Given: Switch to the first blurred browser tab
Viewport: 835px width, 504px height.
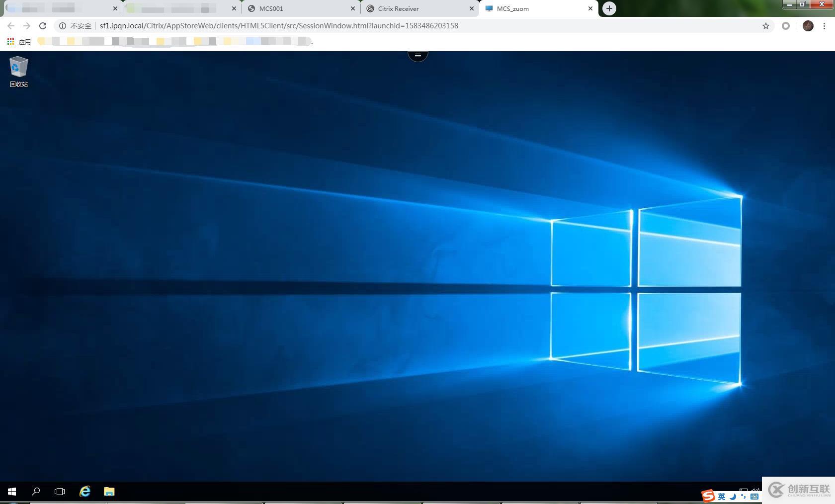Looking at the screenshot, I should 63,8.
